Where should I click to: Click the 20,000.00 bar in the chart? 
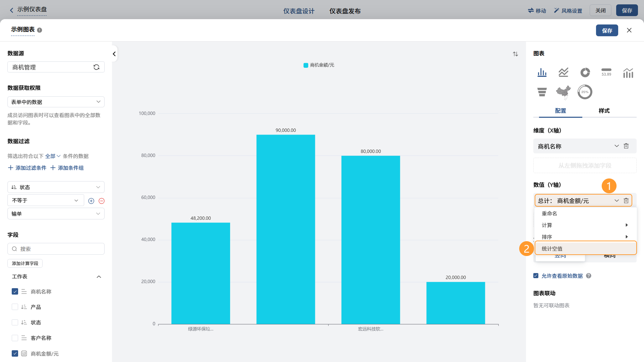pyautogui.click(x=456, y=303)
